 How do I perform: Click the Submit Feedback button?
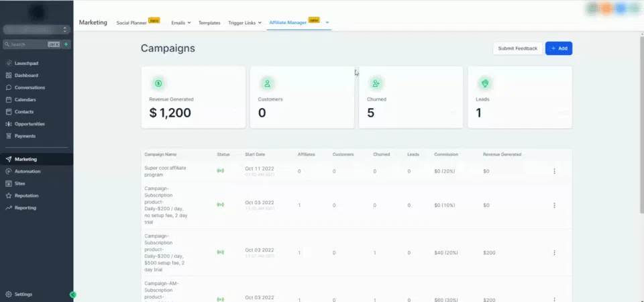tap(517, 48)
